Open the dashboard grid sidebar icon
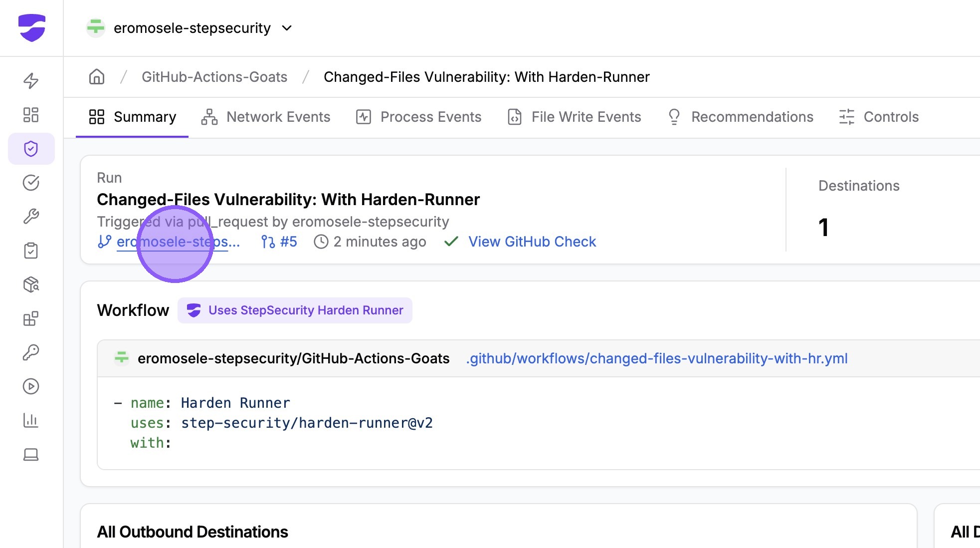The image size is (980, 548). 31,115
